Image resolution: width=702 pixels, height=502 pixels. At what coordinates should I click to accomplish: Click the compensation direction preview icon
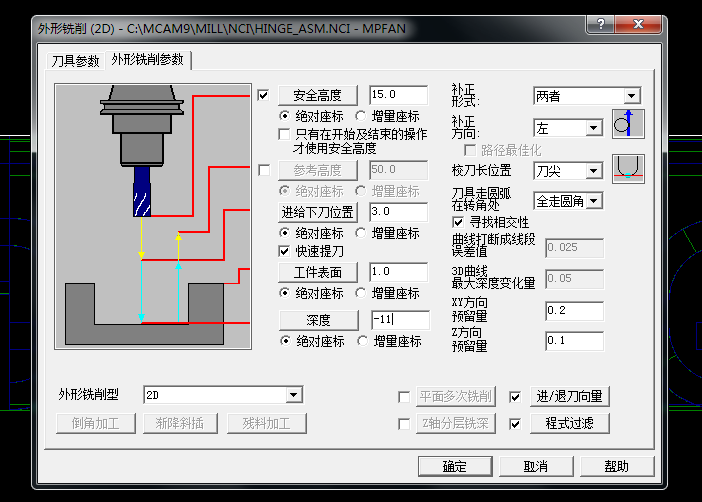[x=628, y=124]
